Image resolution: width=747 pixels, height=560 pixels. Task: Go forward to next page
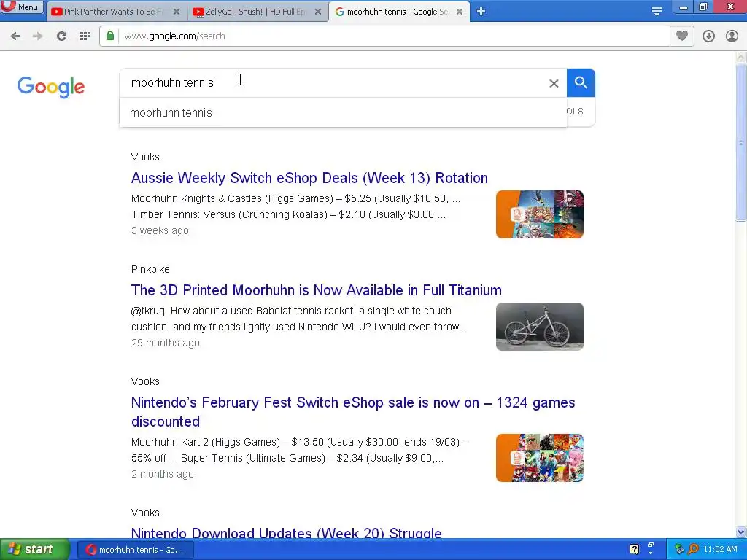point(38,36)
